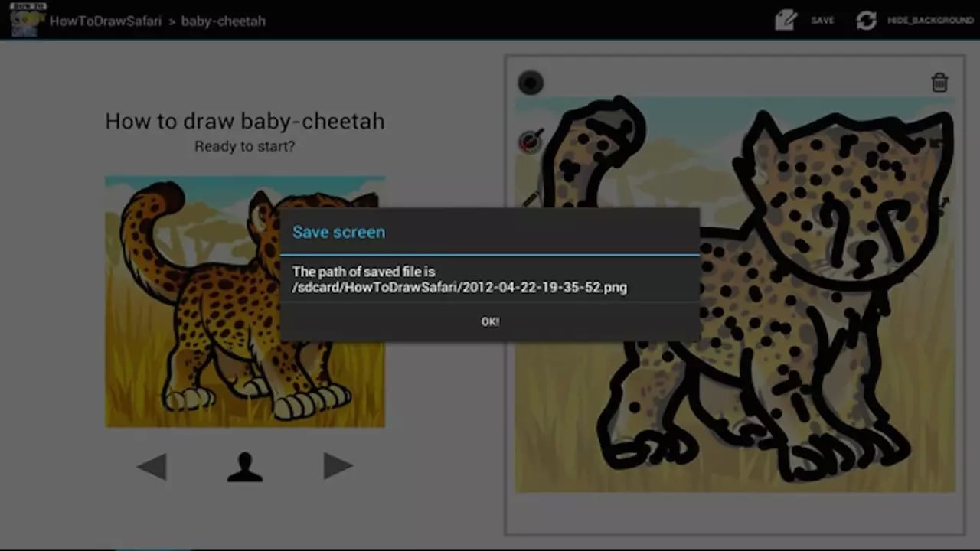
Task: Click the Save screen dialog title
Action: pos(338,232)
